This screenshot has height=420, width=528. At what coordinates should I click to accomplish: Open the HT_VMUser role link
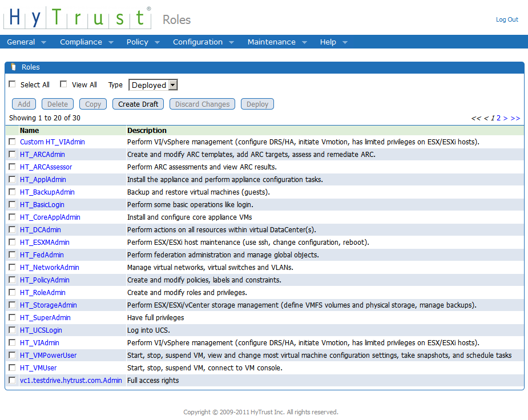click(38, 368)
